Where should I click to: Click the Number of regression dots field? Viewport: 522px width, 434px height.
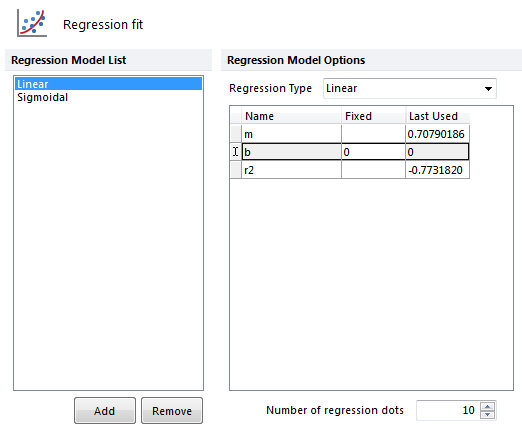448,410
